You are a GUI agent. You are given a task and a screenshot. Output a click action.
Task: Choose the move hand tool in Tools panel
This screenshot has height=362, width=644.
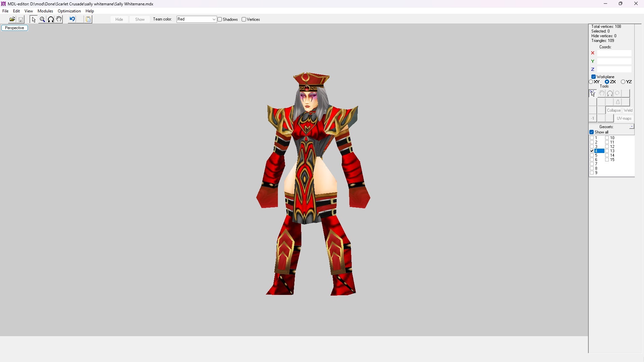coord(602,94)
